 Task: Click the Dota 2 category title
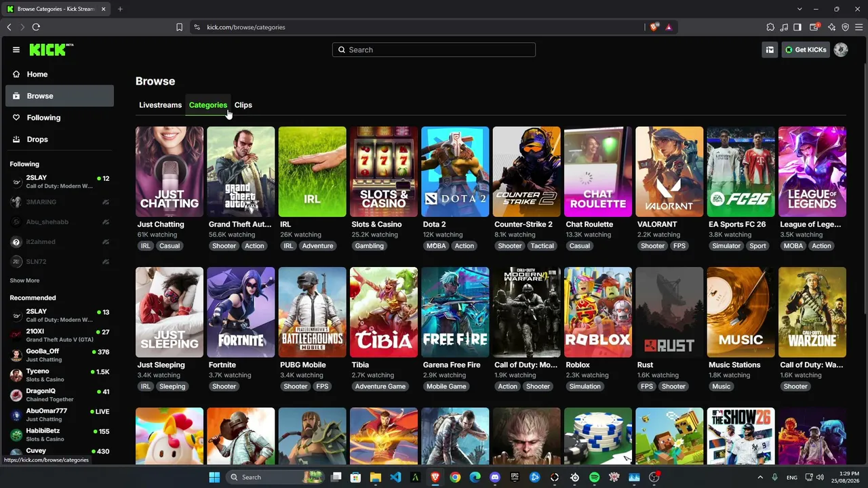[434, 224]
